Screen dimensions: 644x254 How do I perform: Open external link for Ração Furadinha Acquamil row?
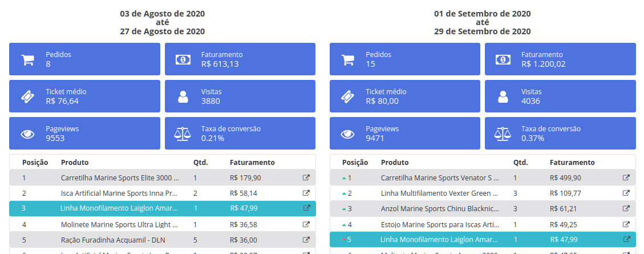(x=306, y=240)
